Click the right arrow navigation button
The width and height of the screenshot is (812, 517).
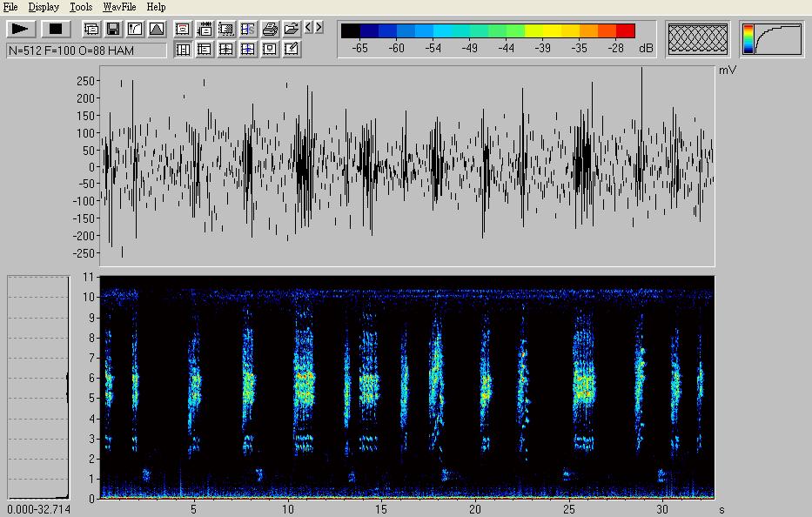click(x=319, y=28)
